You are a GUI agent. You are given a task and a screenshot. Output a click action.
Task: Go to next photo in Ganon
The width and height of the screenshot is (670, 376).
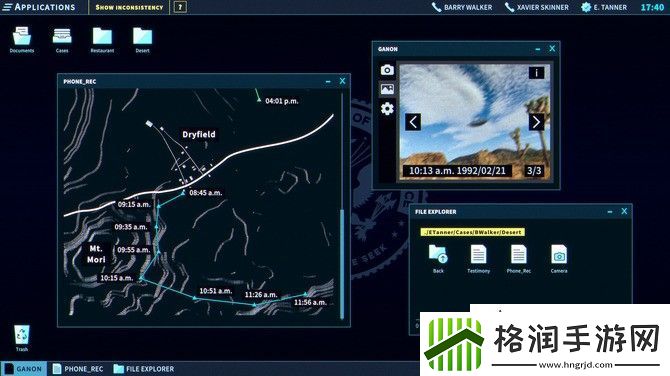coord(536,122)
